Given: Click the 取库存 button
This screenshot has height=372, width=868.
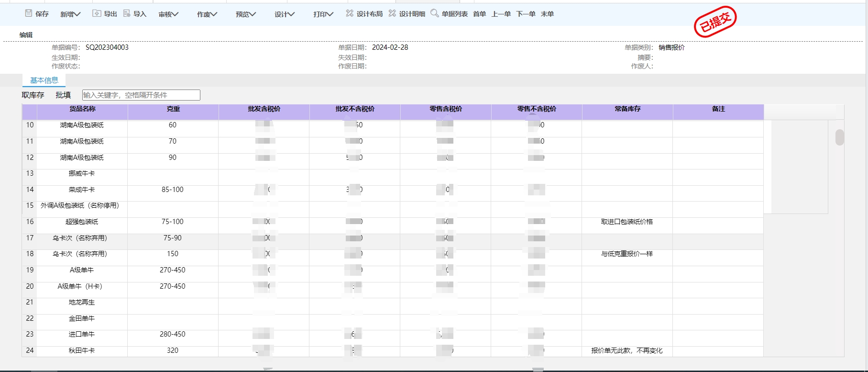Looking at the screenshot, I should [x=33, y=95].
